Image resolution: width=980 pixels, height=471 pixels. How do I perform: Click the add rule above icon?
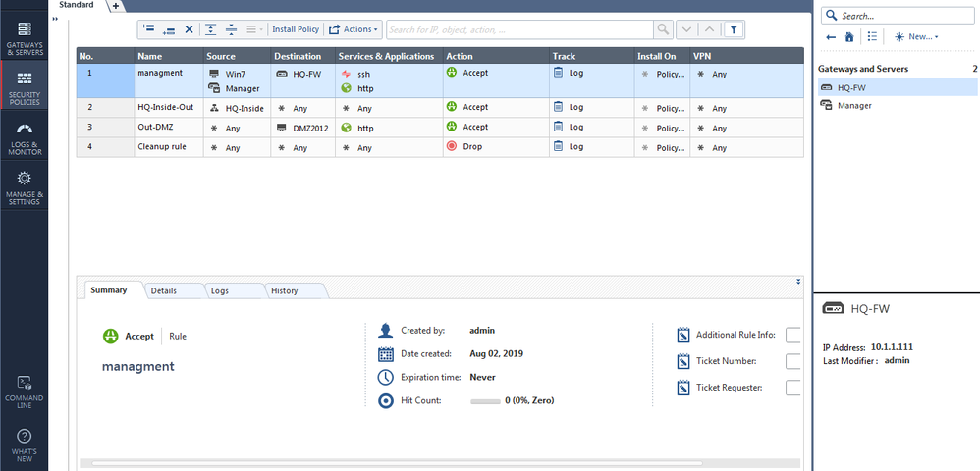(148, 29)
